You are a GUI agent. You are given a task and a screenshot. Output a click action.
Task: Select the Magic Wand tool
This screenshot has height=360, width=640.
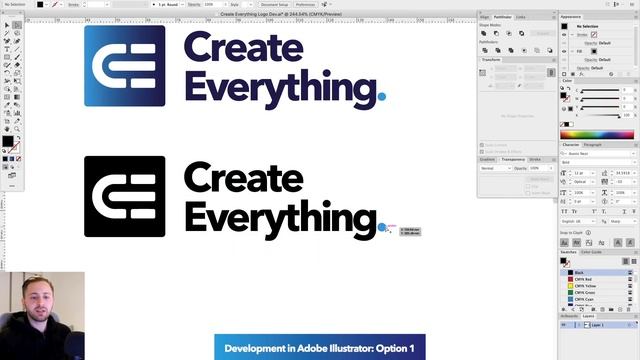pyautogui.click(x=7, y=33)
